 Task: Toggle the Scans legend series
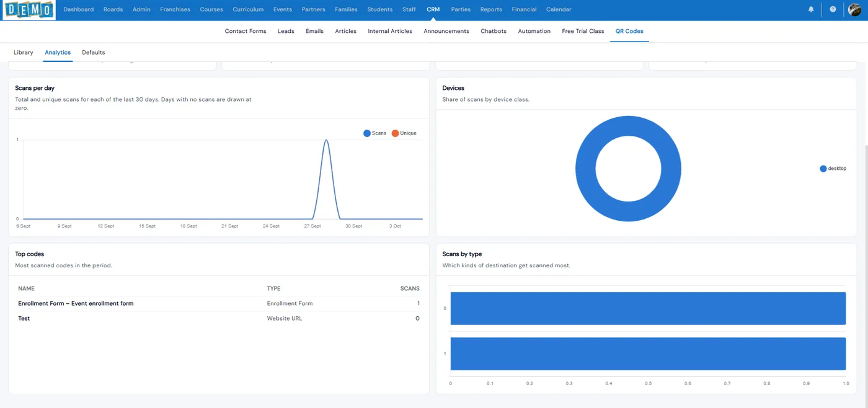point(374,133)
